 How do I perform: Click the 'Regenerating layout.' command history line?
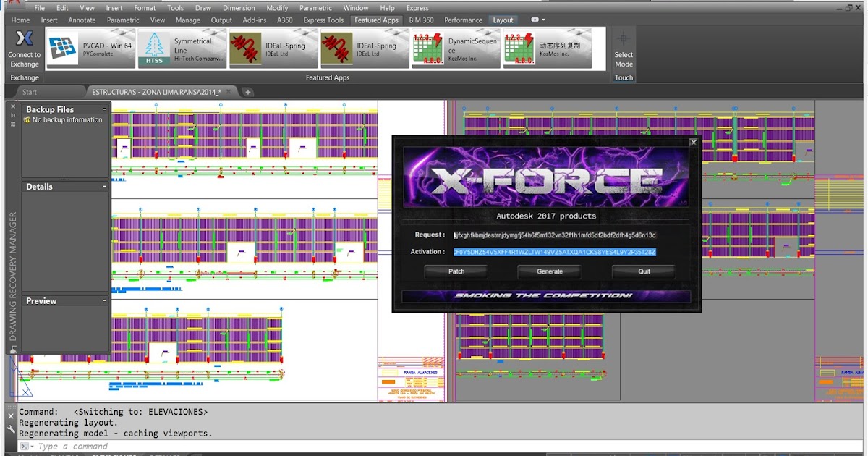[x=68, y=423]
